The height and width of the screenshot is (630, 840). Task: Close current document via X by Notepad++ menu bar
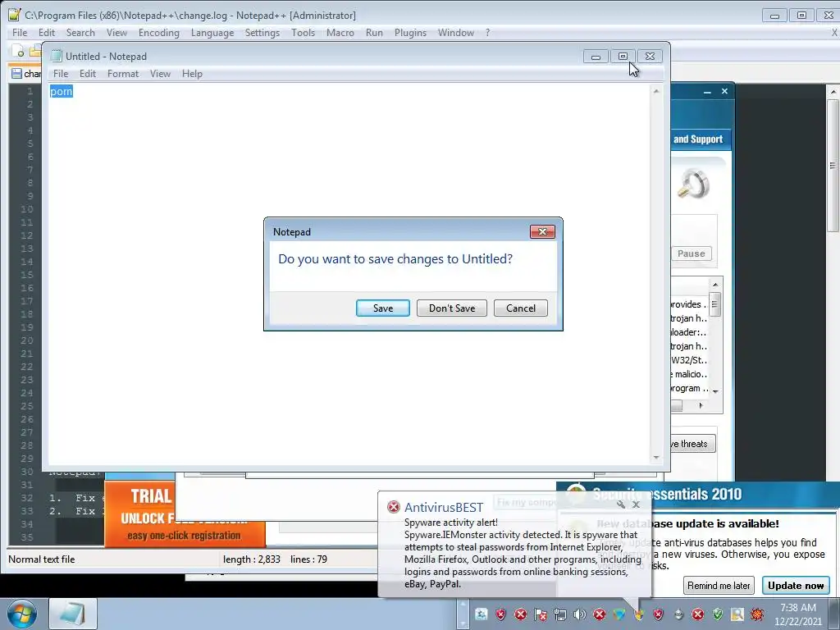[834, 33]
